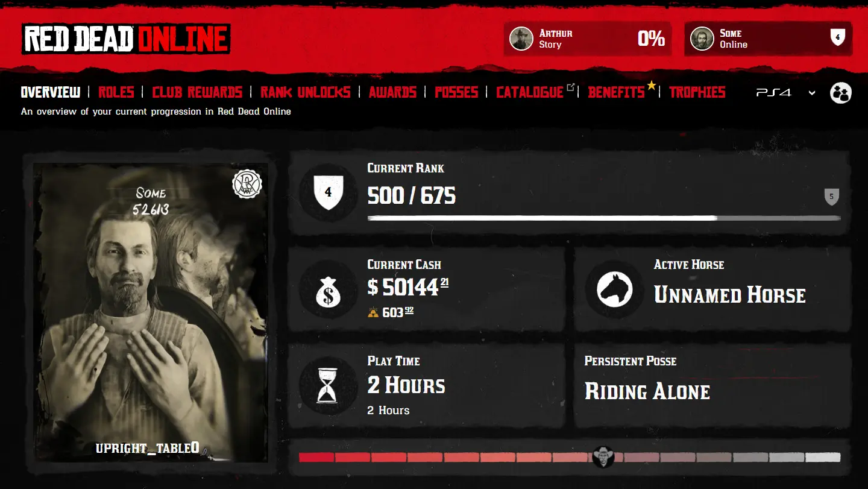Screen dimensions: 868x489
Task: Switch to Arthur Story profile
Action: (x=588, y=39)
